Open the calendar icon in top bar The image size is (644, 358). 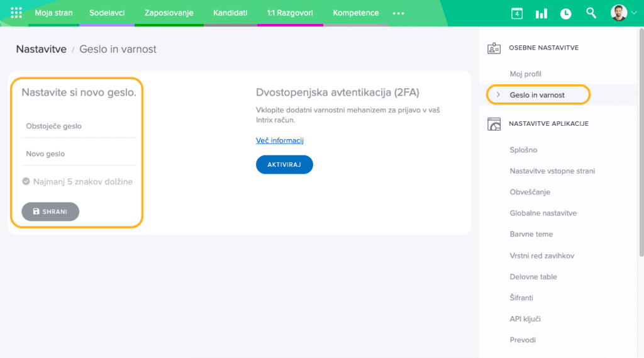[x=517, y=13]
